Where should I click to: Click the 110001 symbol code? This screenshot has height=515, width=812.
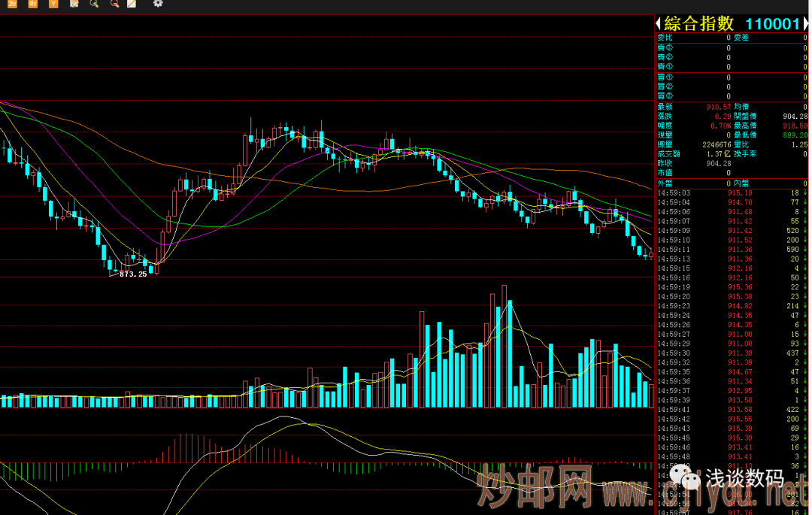[x=772, y=24]
